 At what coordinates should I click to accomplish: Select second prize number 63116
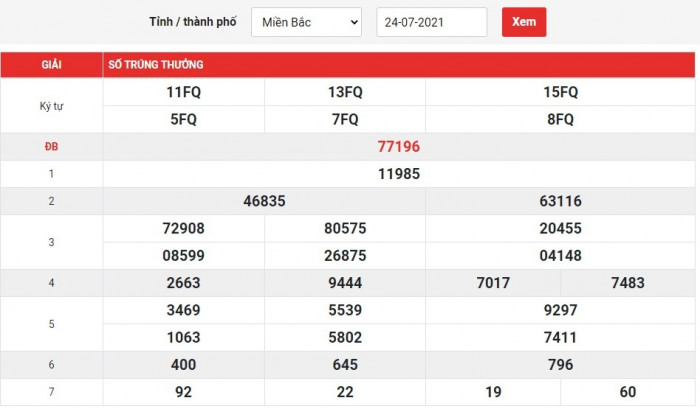[x=560, y=201]
